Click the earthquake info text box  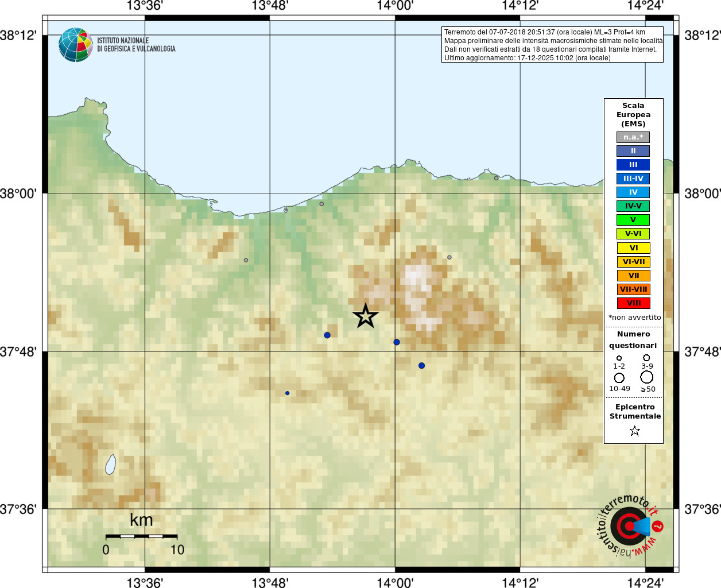coord(552,45)
